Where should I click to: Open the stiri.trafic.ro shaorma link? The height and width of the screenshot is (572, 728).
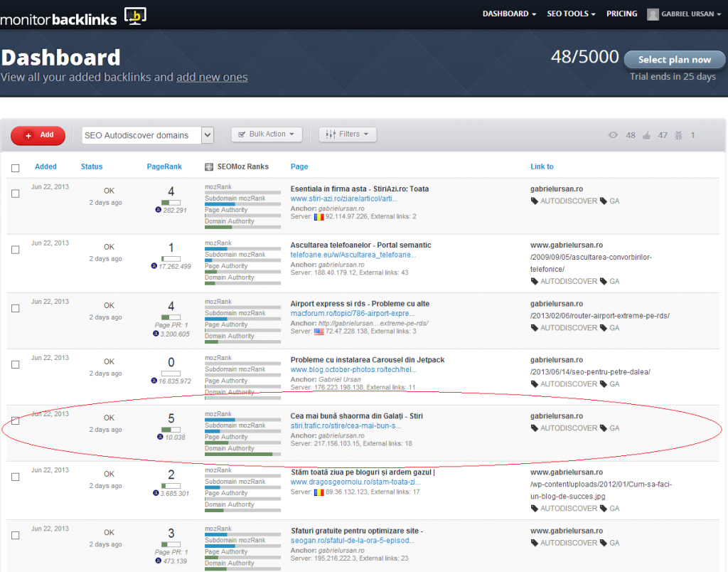tap(346, 426)
